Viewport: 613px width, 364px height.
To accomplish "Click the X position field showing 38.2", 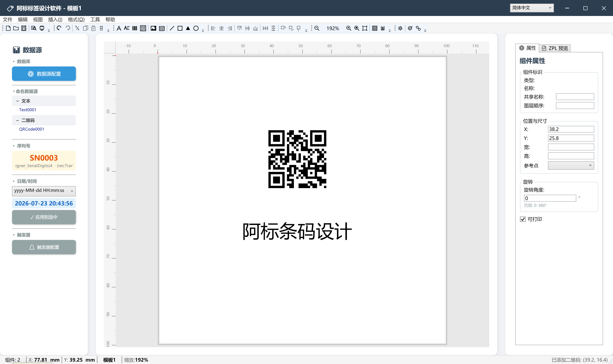I will pos(571,129).
